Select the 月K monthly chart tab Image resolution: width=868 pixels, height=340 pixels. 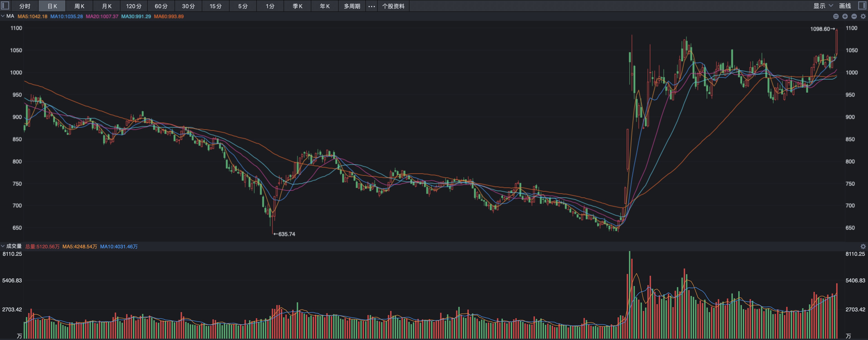107,6
